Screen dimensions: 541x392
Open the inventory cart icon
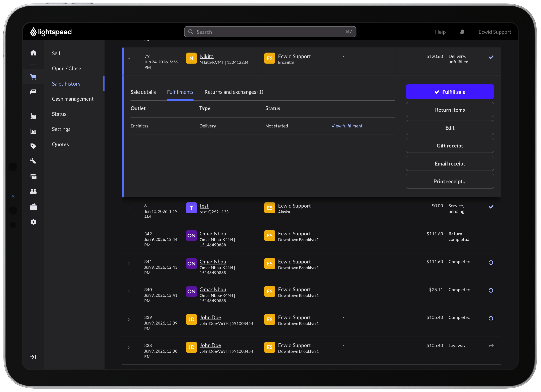[x=33, y=116]
